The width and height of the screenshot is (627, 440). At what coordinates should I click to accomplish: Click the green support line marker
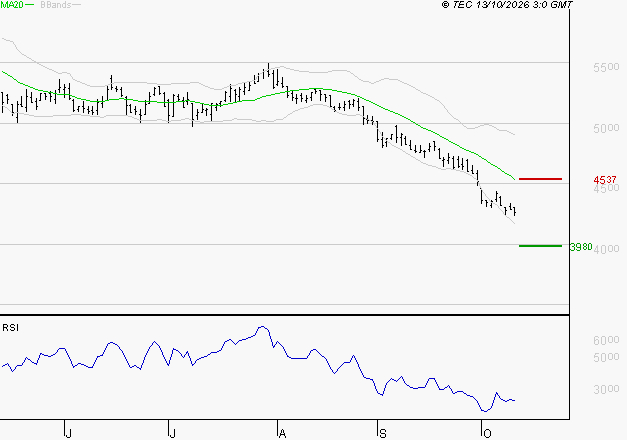(540, 246)
